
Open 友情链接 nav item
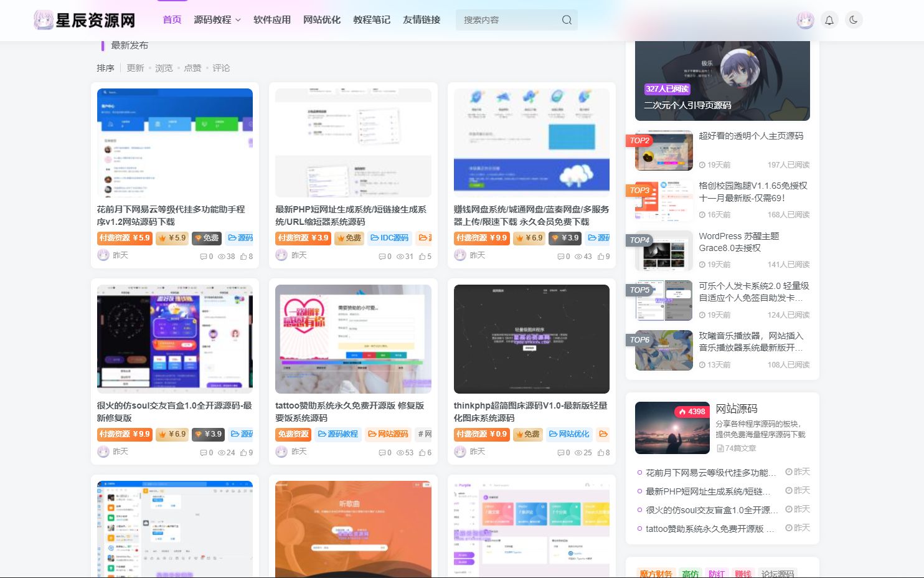(422, 20)
